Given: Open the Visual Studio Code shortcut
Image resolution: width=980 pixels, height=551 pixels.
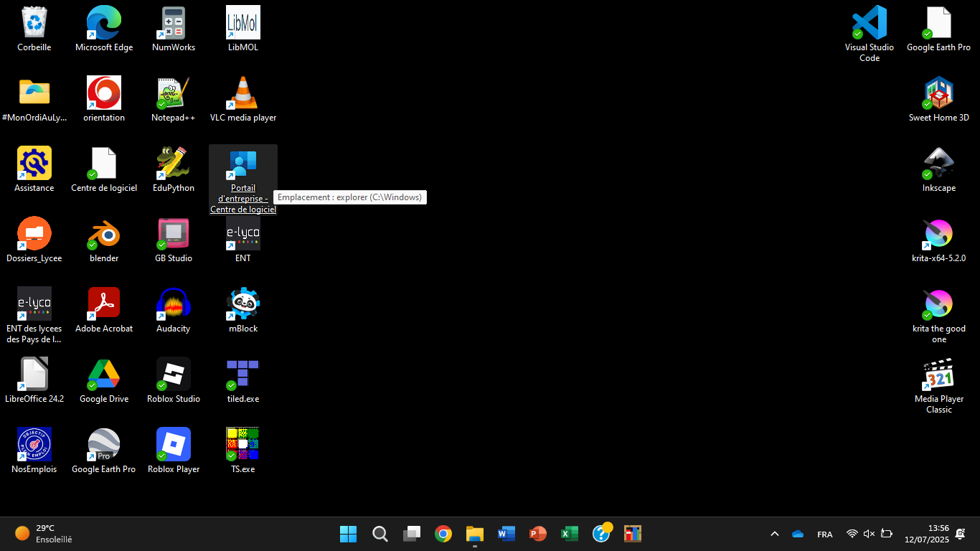Looking at the screenshot, I should point(869,24).
